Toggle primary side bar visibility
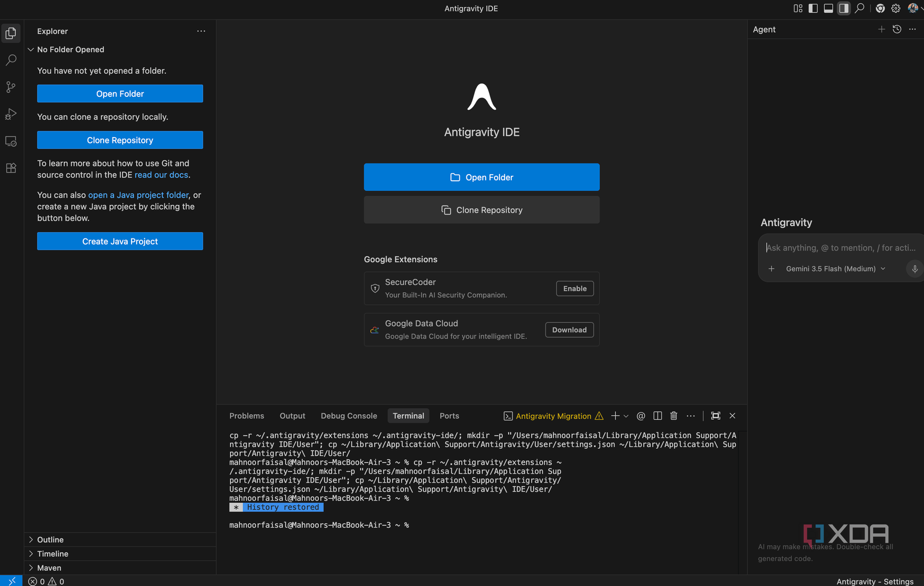This screenshot has height=586, width=924. click(813, 8)
